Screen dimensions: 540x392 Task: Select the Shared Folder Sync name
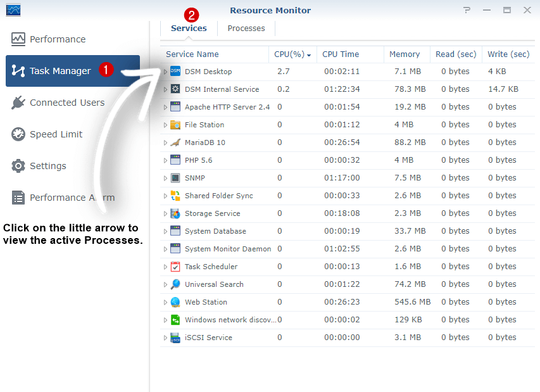219,196
